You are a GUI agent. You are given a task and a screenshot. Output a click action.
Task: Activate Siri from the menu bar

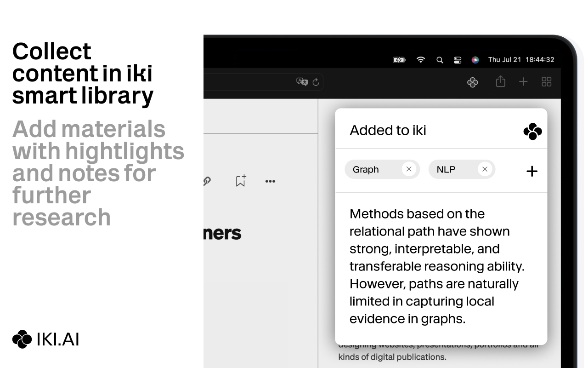tap(475, 60)
